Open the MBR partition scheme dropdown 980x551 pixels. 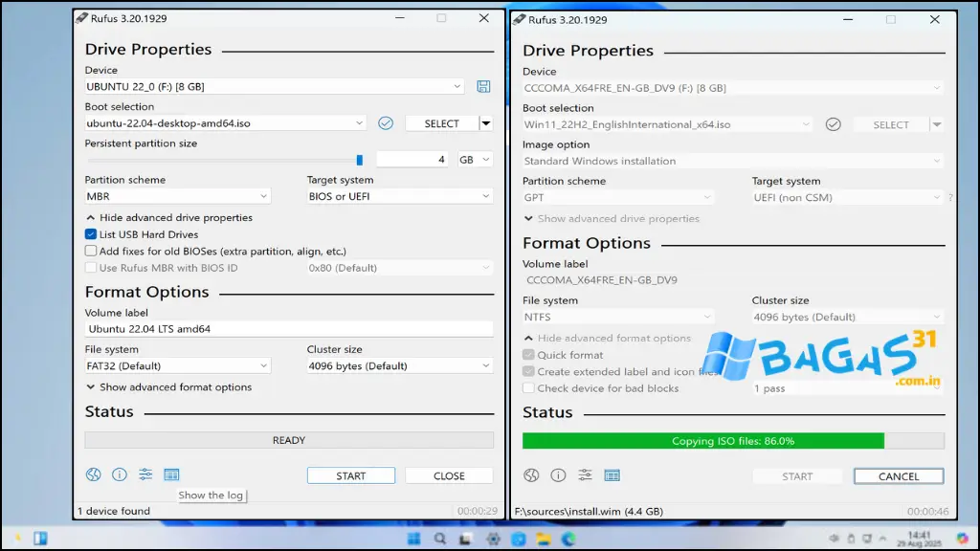177,197
